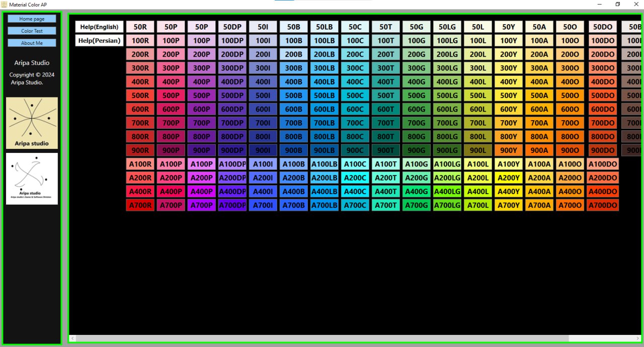Choose the 500A amber swatch

point(539,95)
